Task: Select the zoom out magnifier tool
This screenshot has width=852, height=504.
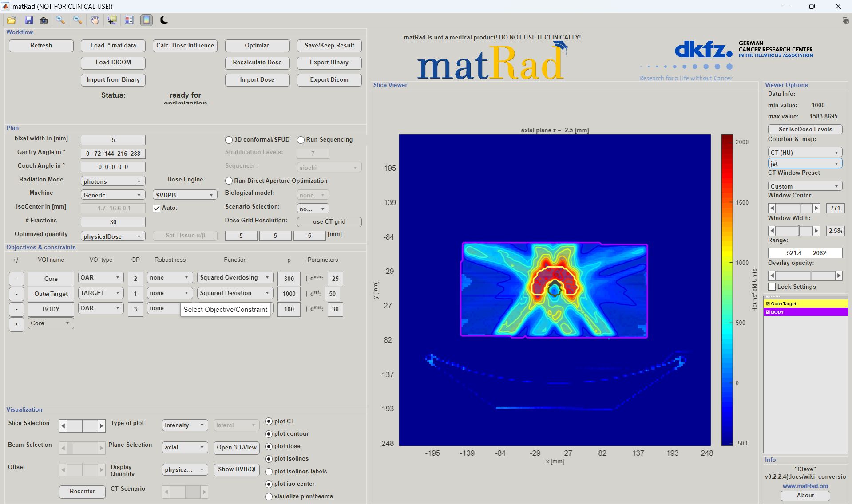Action: tap(78, 20)
